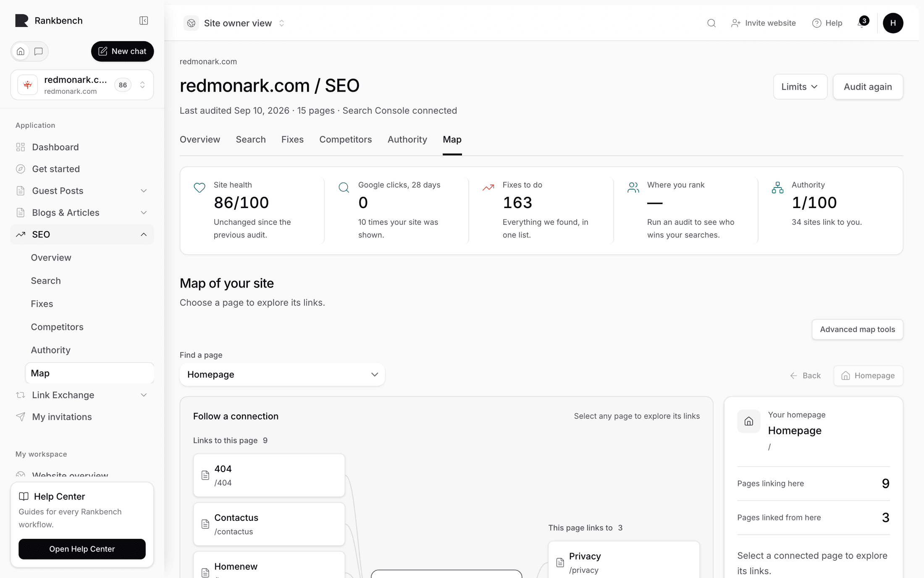The width and height of the screenshot is (924, 578).
Task: Switch to the Overview tab
Action: pyautogui.click(x=200, y=140)
